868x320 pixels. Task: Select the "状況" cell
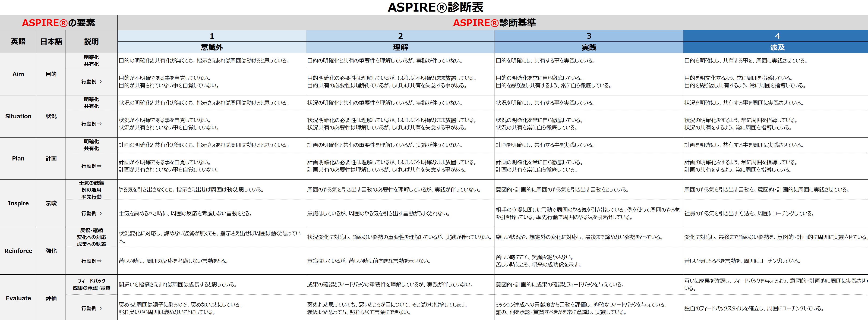(x=51, y=116)
